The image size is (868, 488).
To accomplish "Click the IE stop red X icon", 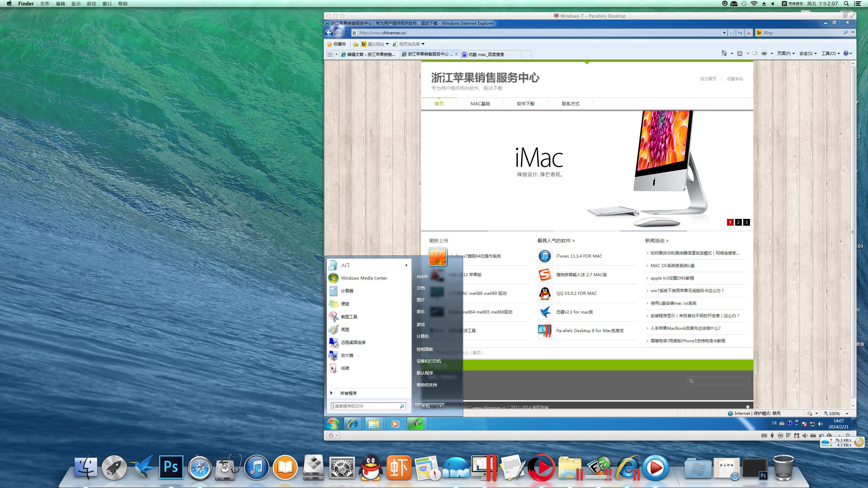I will tap(749, 33).
